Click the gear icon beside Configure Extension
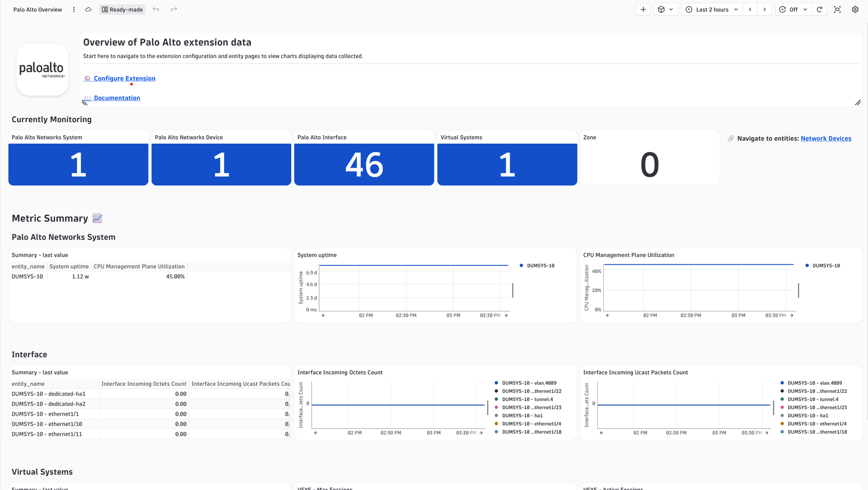868x490 pixels. (87, 78)
